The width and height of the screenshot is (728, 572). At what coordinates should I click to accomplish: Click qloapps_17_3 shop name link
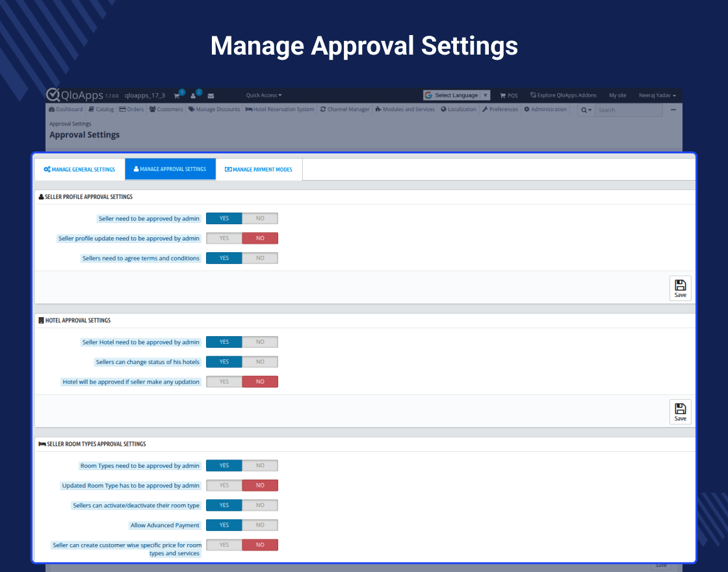tap(145, 95)
